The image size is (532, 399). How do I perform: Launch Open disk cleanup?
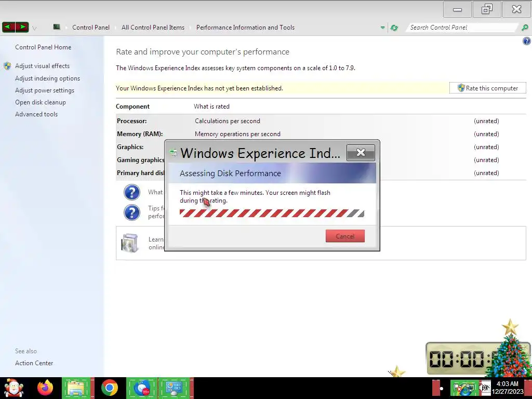(x=41, y=102)
